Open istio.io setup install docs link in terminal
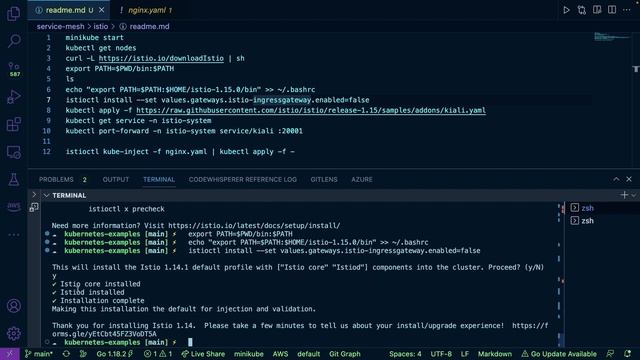 [254, 225]
